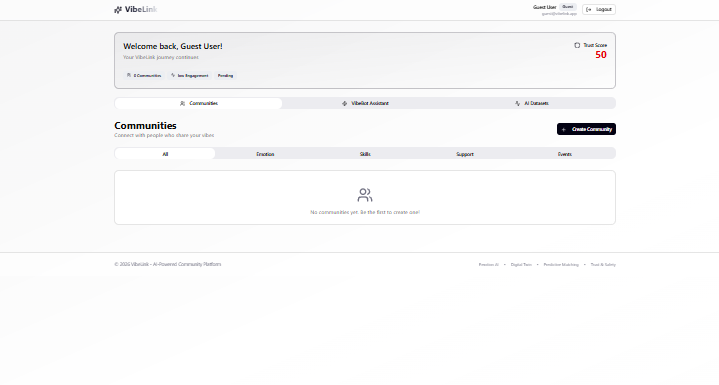Show Support communities
719x385 pixels.
465,154
